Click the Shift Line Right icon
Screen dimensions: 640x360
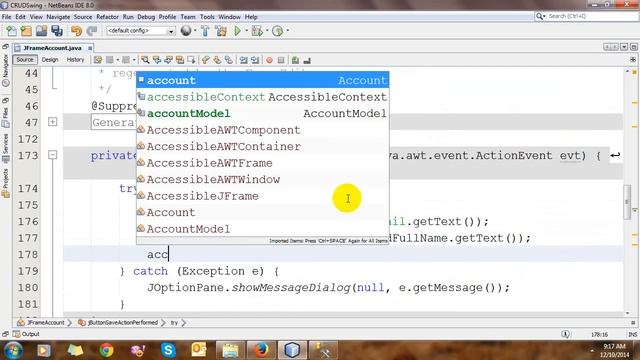pos(255,60)
